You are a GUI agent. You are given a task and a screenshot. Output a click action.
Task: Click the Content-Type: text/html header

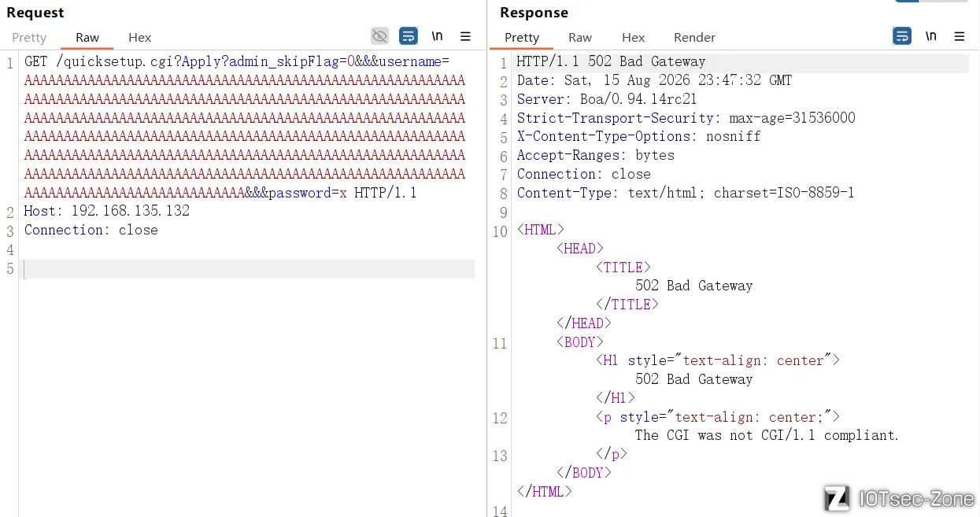coord(686,193)
